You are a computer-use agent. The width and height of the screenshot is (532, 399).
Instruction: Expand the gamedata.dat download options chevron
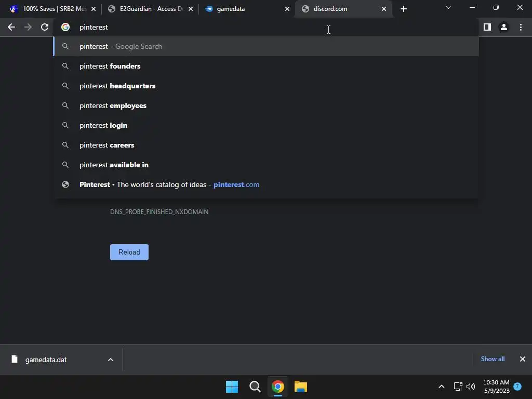point(111,360)
